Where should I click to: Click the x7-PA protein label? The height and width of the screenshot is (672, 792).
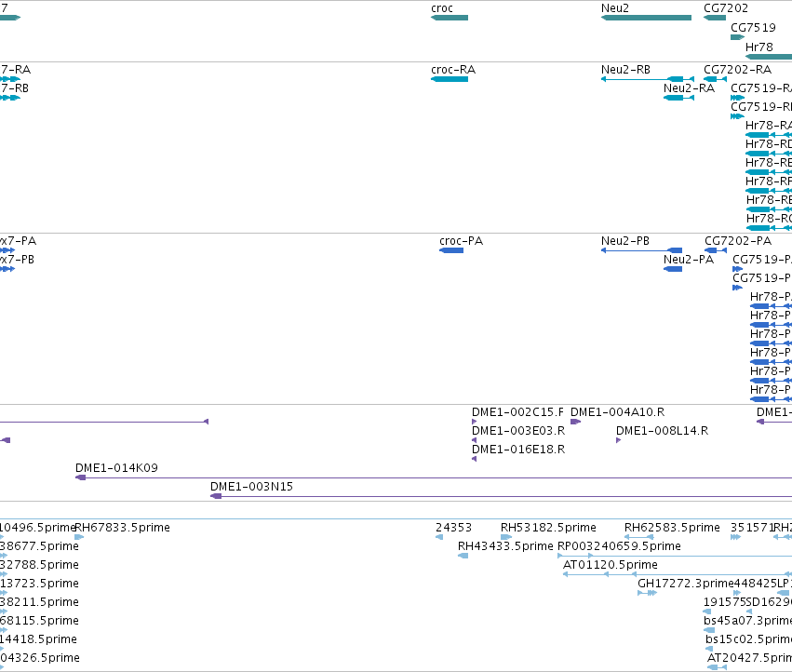(19, 241)
